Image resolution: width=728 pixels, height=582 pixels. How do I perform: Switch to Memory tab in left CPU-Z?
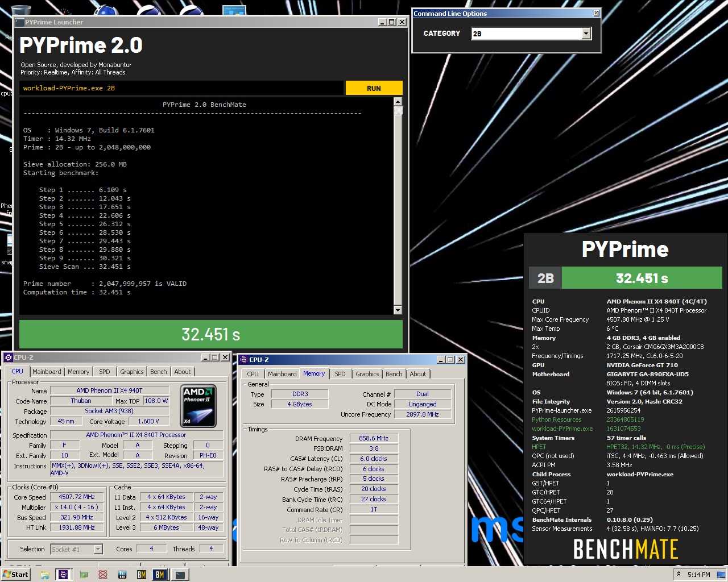(x=78, y=372)
